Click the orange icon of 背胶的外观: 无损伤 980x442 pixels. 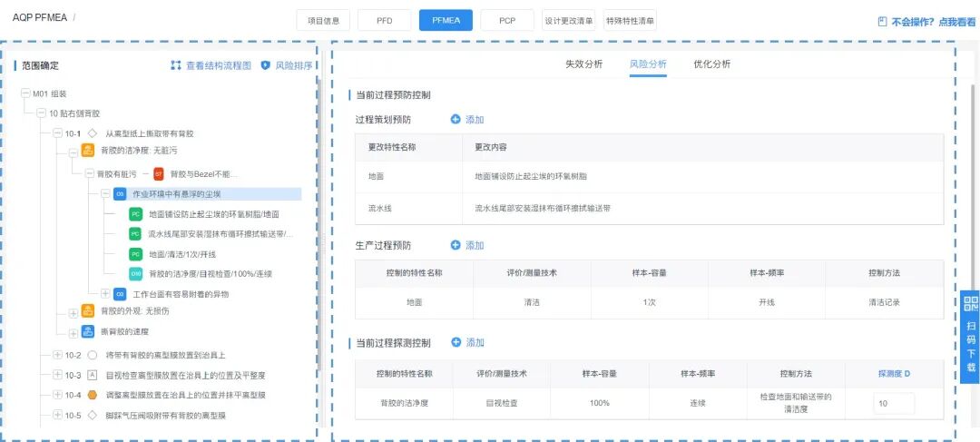(88, 311)
